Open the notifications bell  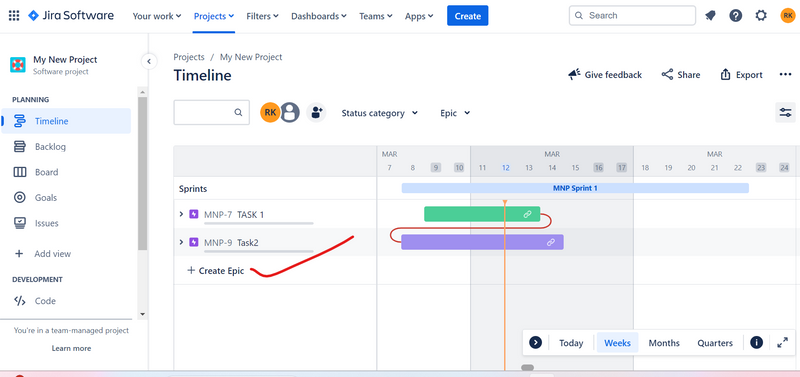point(710,16)
